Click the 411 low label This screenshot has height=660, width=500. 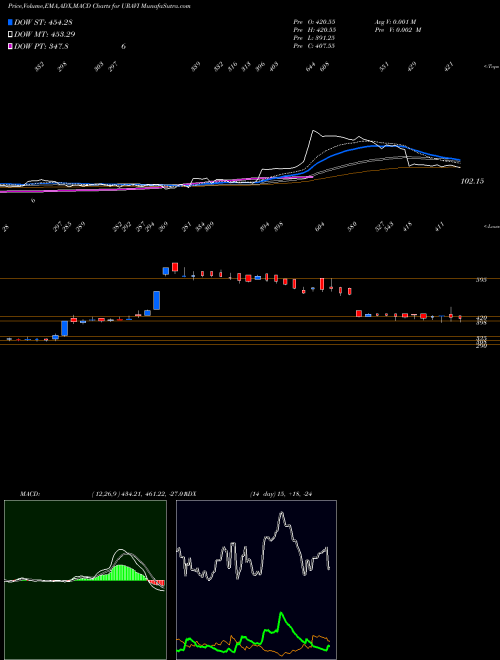(439, 227)
